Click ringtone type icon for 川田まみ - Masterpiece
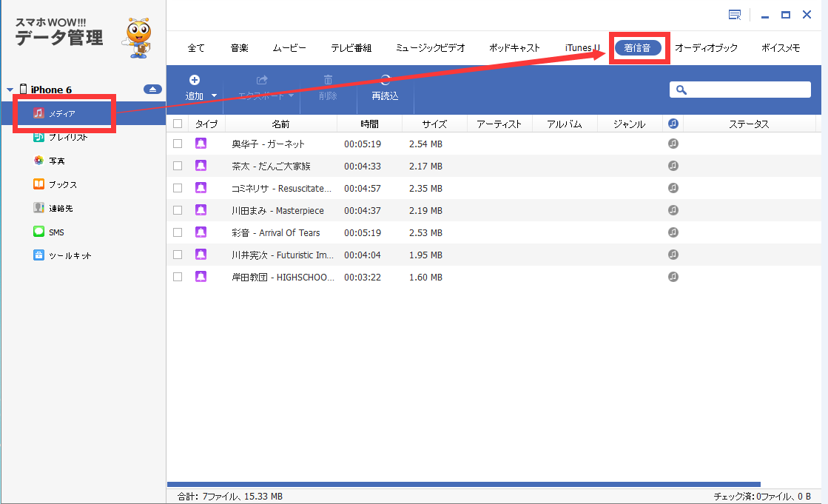This screenshot has height=504, width=828. click(201, 209)
